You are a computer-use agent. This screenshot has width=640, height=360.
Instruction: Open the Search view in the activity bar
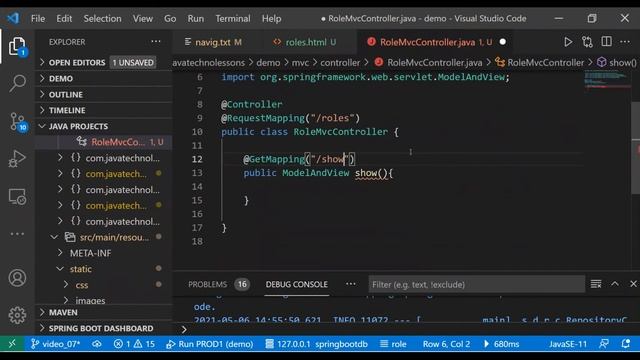(x=17, y=83)
